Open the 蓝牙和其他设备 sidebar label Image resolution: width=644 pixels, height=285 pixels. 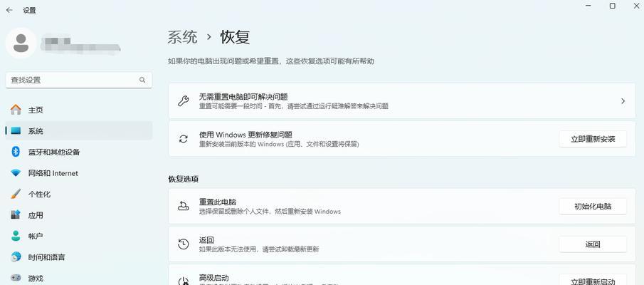pyautogui.click(x=54, y=152)
